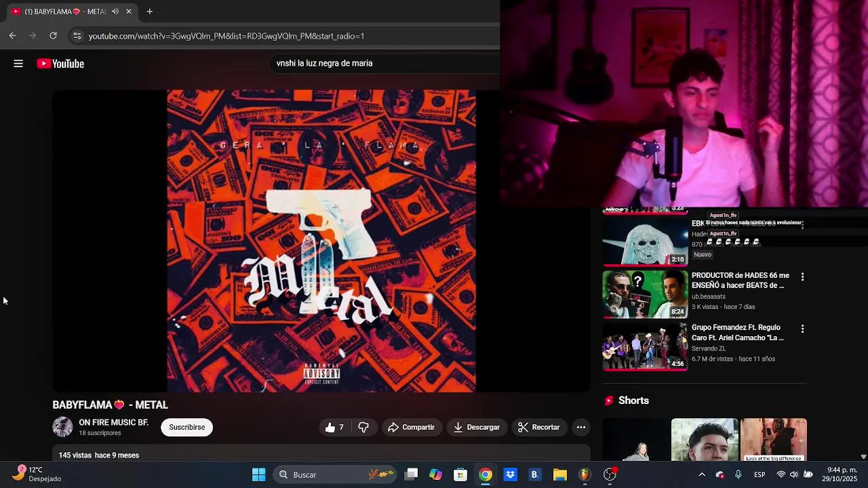The width and height of the screenshot is (868, 488).
Task: Reload the page with the refresh icon
Action: [53, 36]
